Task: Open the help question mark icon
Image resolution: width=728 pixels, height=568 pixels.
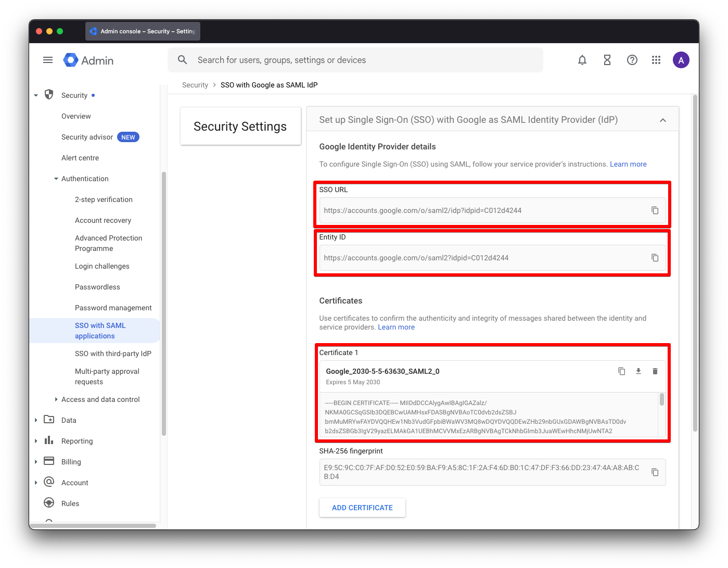Action: coord(632,60)
